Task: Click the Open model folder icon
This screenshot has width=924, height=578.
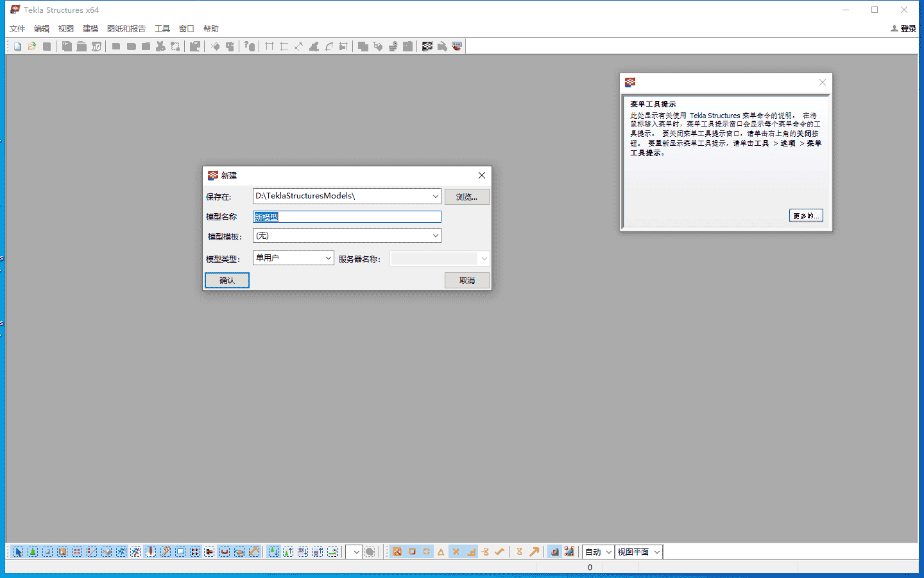Action: 31,46
